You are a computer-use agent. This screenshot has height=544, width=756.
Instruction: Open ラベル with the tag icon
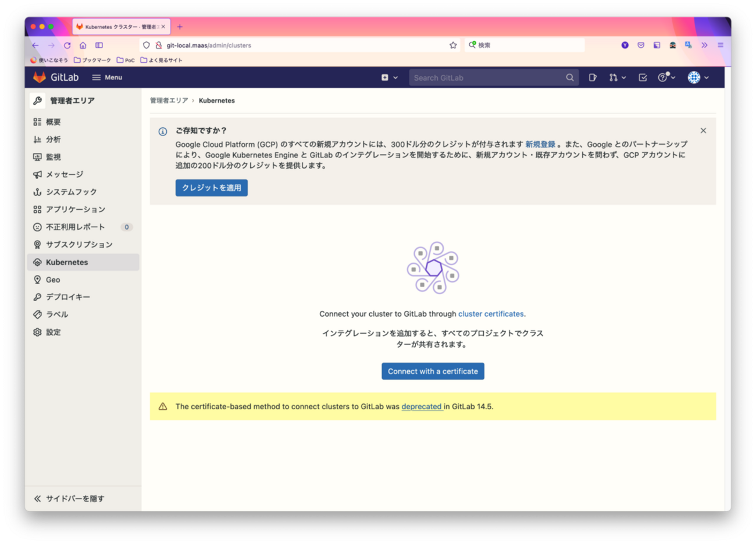(37, 314)
